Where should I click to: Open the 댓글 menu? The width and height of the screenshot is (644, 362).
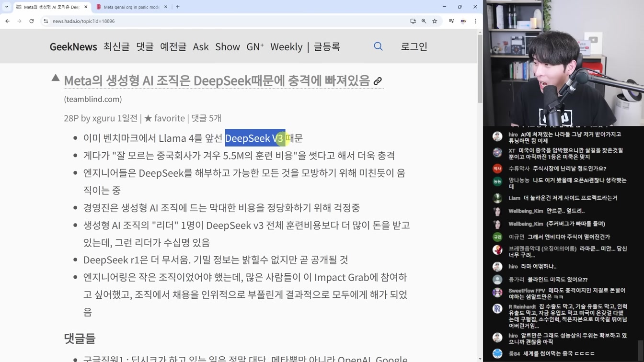coord(145,46)
